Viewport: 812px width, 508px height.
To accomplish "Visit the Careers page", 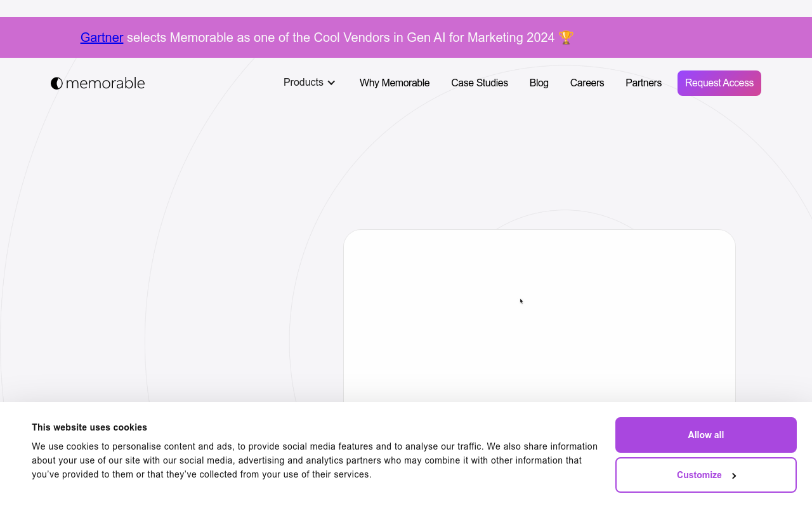I will pyautogui.click(x=587, y=83).
